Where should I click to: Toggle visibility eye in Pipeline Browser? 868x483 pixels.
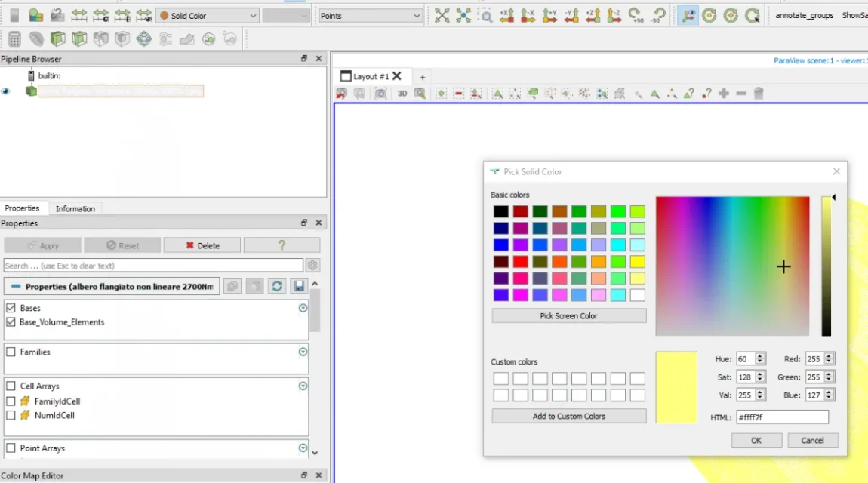tap(6, 91)
